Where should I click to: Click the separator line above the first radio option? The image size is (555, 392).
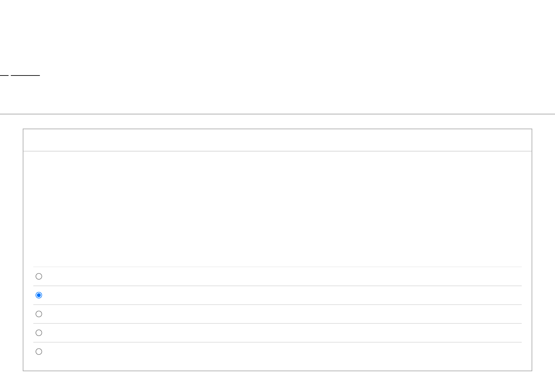click(x=277, y=267)
